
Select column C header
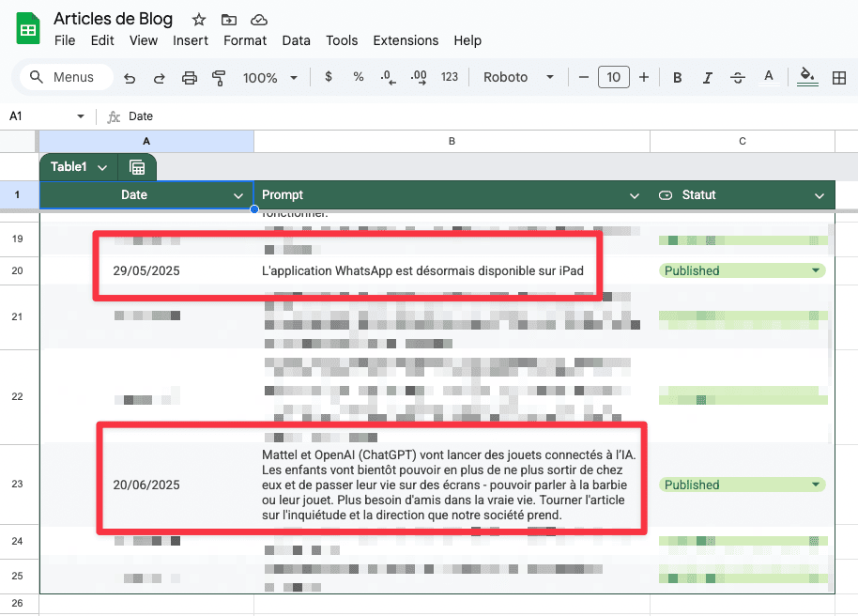pyautogui.click(x=743, y=141)
